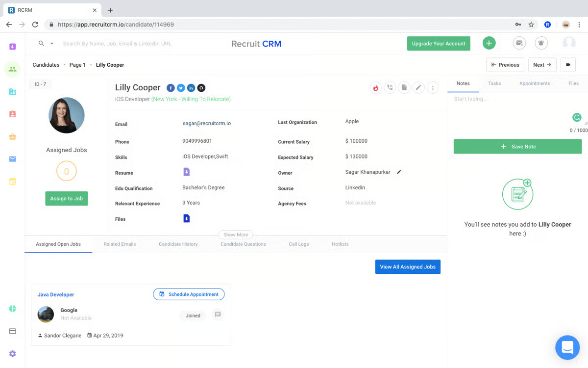
Task: Add Lilly Cooper to a hotlist
Action: coord(375,87)
